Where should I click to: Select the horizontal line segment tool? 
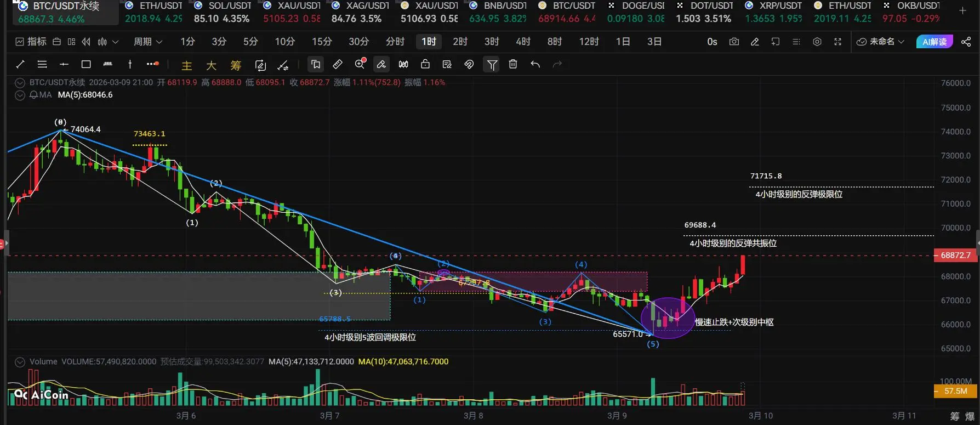[x=64, y=64]
